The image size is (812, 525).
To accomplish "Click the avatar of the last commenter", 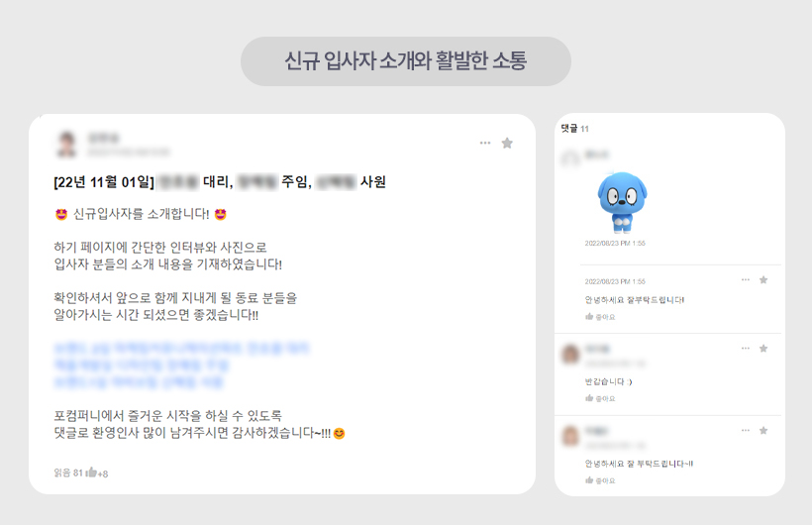I will 570,436.
